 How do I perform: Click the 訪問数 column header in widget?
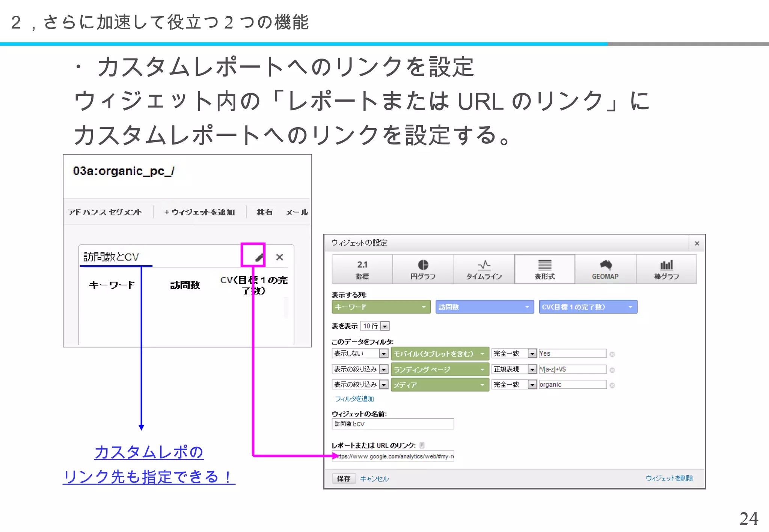(x=185, y=285)
